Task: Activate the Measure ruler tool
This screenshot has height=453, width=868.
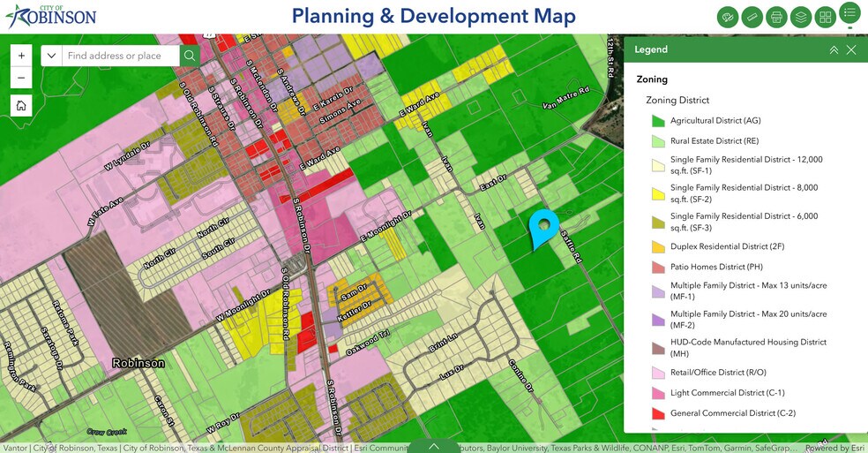Action: (x=752, y=17)
